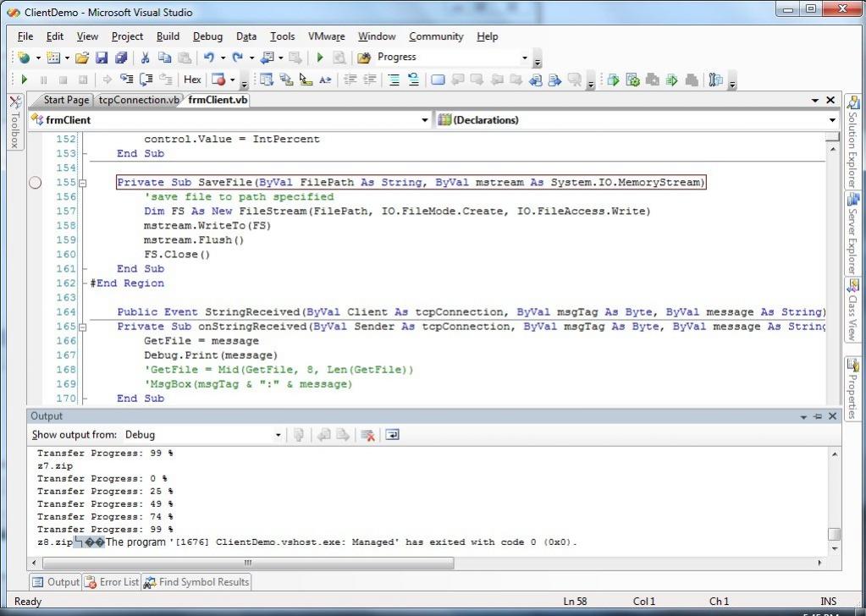Save frmClient.vb with the floppy icon
This screenshot has width=866, height=616.
tap(102, 58)
